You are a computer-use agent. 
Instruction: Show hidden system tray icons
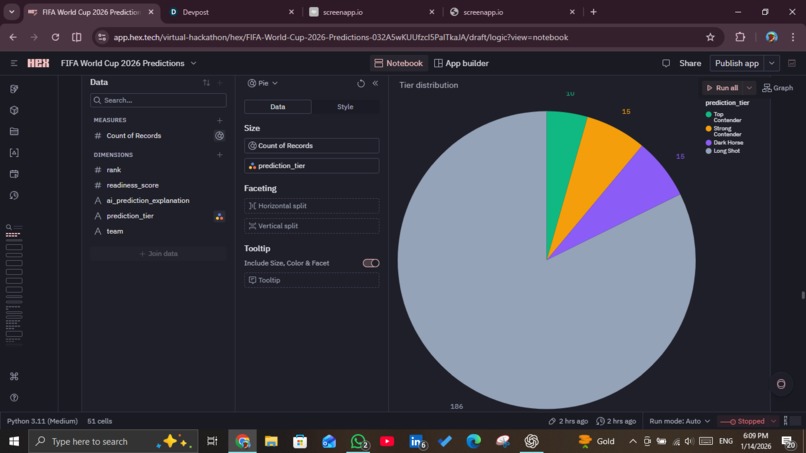point(633,441)
